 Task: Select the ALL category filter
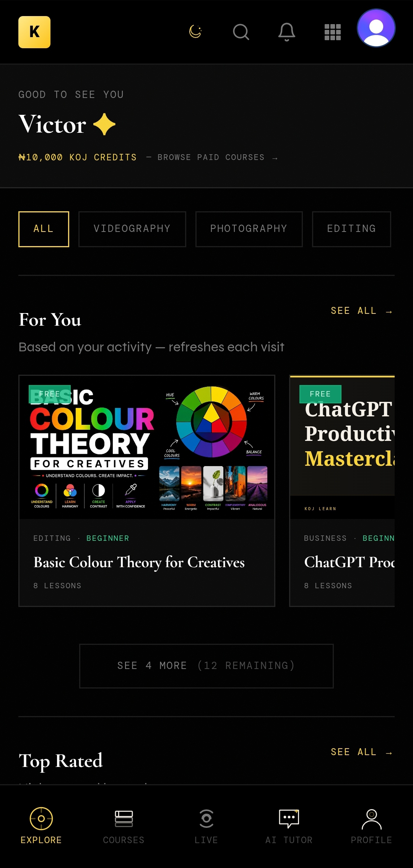pos(44,229)
